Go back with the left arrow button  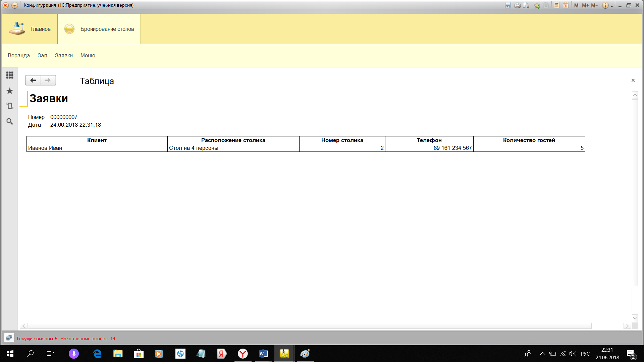point(33,80)
